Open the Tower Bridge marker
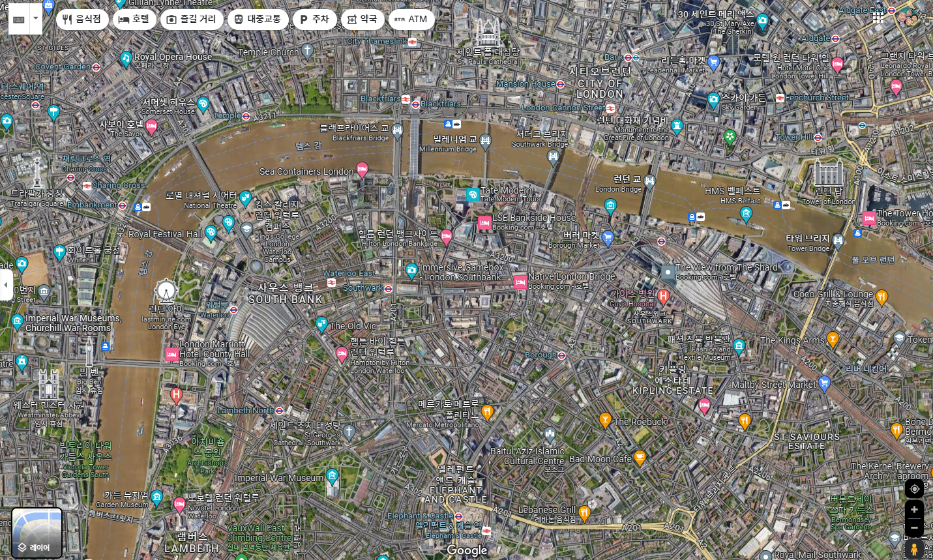Image resolution: width=933 pixels, height=560 pixels. pyautogui.click(x=838, y=240)
